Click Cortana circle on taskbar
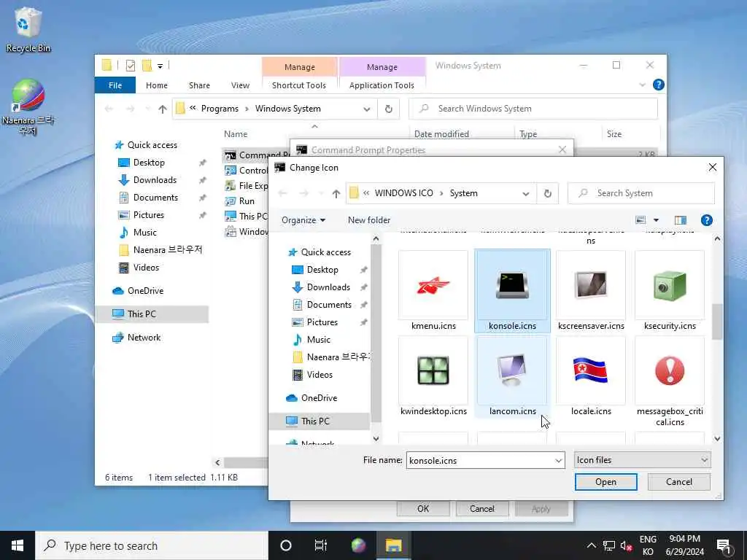Viewport: 747px width, 560px height. [286, 545]
